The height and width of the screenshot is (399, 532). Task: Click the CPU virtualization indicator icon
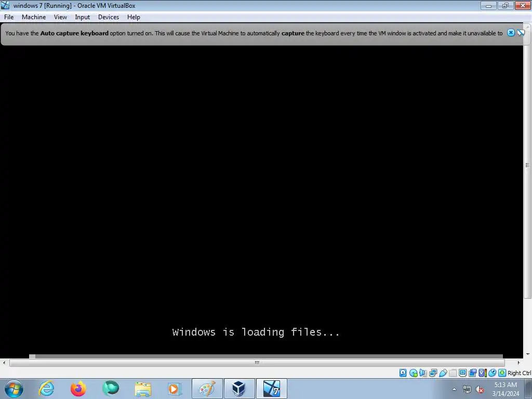pyautogui.click(x=482, y=373)
